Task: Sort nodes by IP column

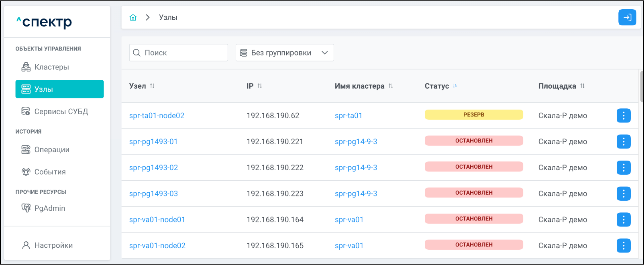Action: (260, 86)
